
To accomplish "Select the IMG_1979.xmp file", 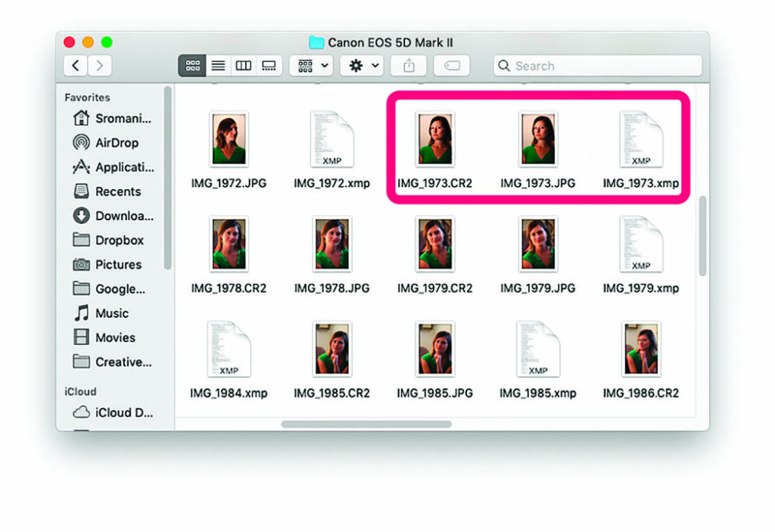I will (x=640, y=245).
